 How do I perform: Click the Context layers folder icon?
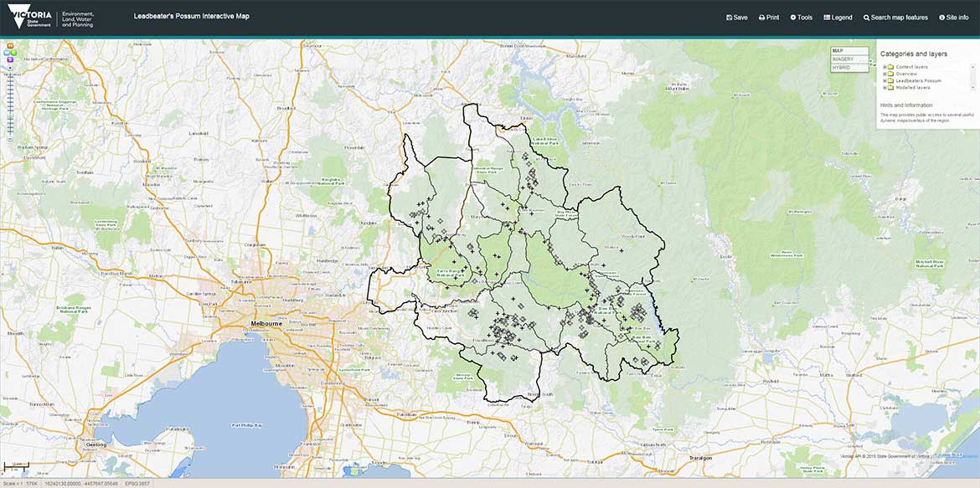(x=890, y=67)
